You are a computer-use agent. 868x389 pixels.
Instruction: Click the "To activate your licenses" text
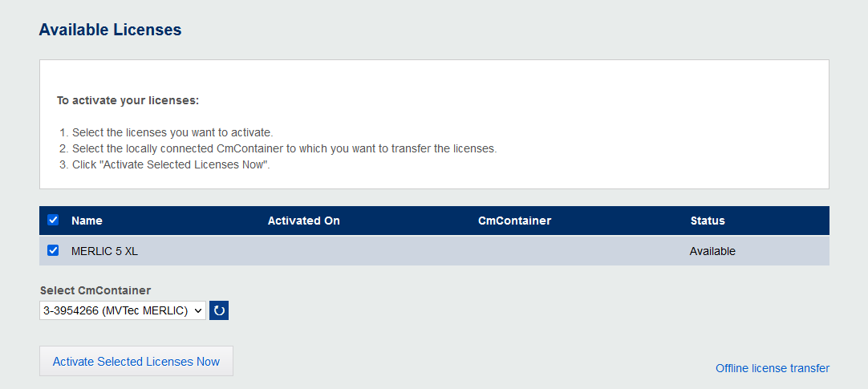(128, 101)
